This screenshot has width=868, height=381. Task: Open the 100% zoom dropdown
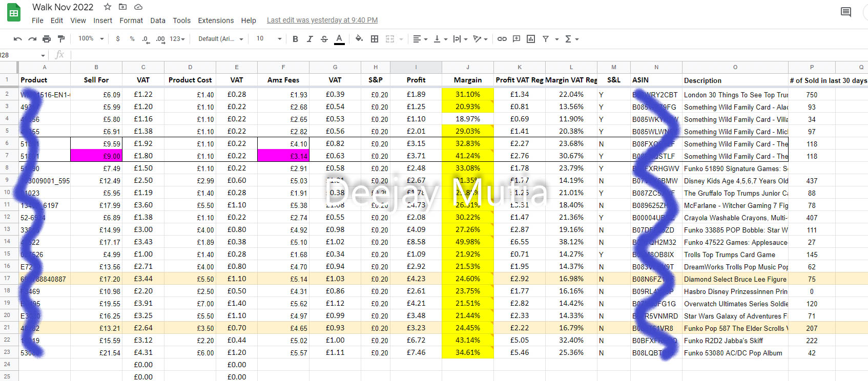point(91,39)
